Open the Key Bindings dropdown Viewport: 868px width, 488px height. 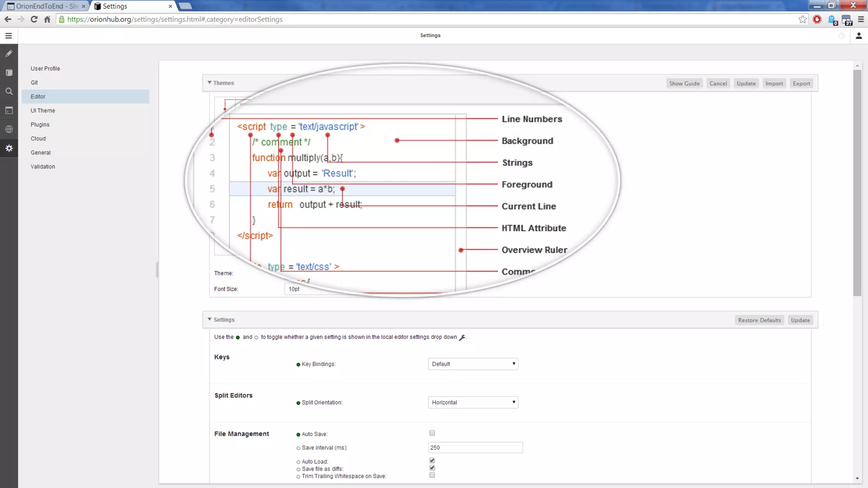point(473,364)
